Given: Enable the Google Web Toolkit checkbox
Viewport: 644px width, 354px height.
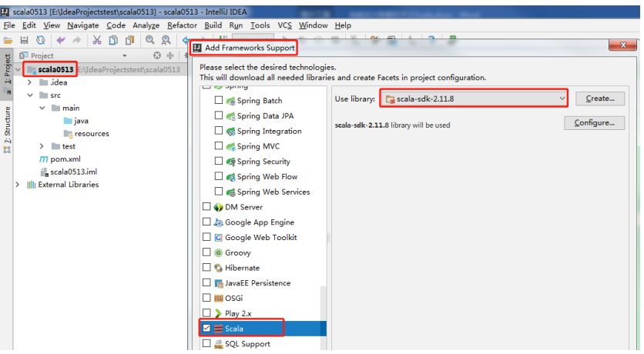Looking at the screenshot, I should coord(206,237).
